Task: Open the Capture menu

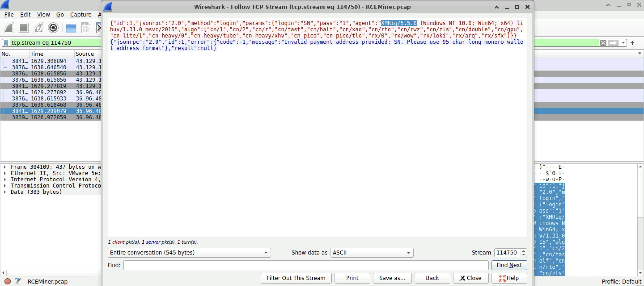Action: [80, 15]
